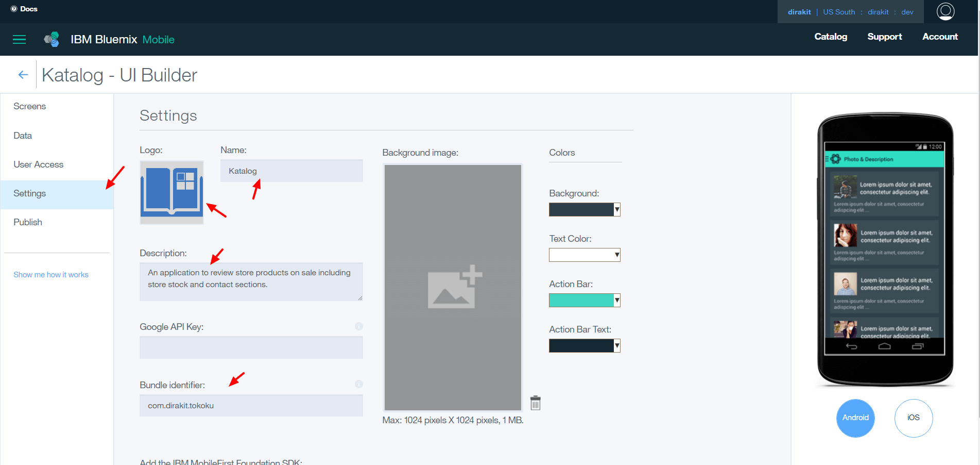Click the Katalog book logo image
The image size is (980, 465).
click(x=171, y=192)
